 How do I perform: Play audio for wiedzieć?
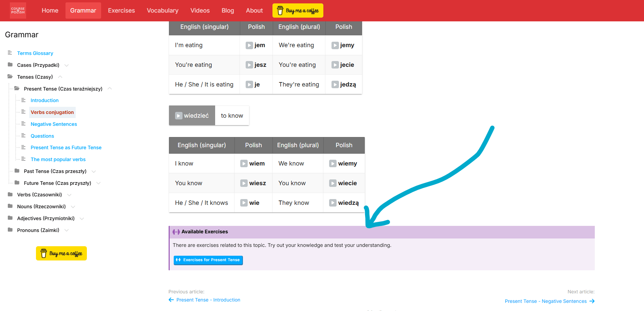tap(178, 116)
